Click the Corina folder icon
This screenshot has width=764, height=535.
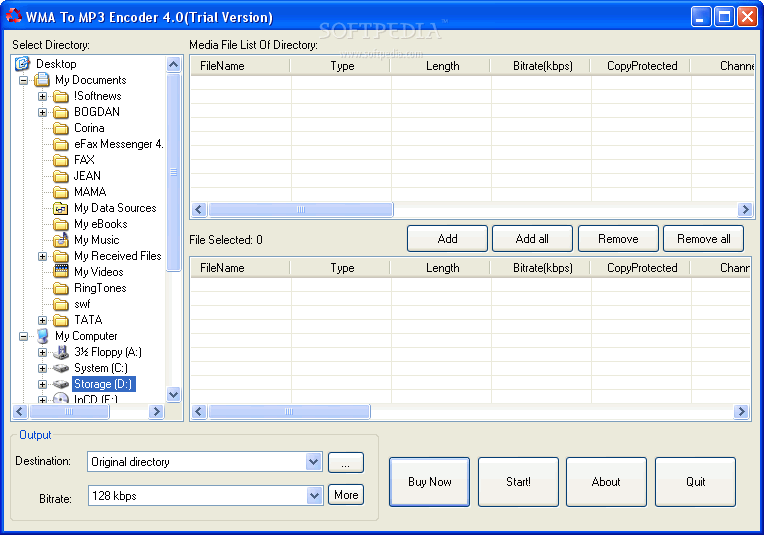[61, 128]
